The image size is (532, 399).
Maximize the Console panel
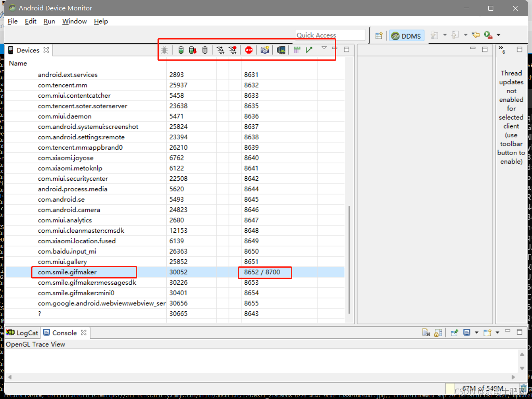coord(519,332)
